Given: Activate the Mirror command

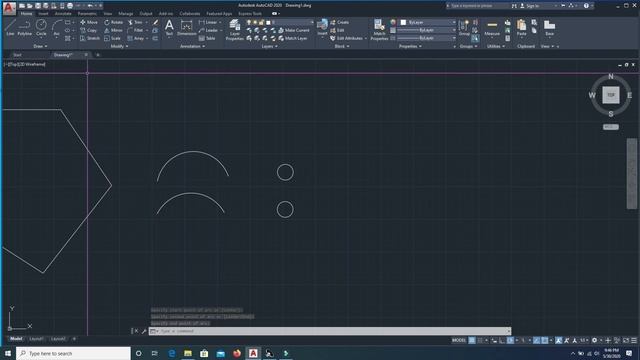Looking at the screenshot, I should click(113, 30).
